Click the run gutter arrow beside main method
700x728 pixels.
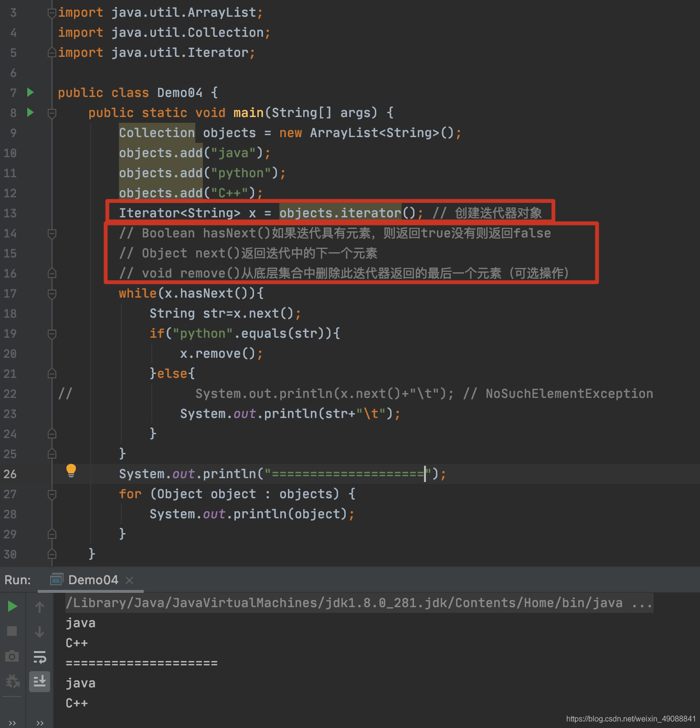[31, 112]
